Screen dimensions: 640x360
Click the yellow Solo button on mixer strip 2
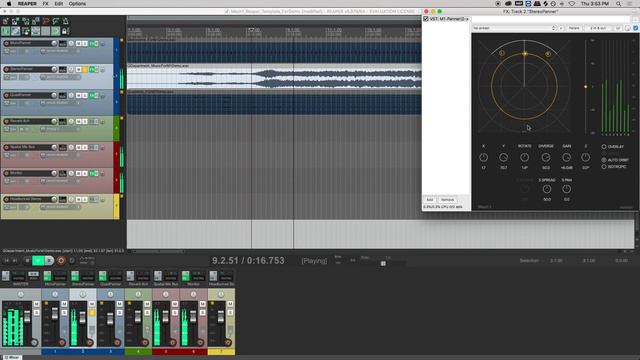click(x=92, y=313)
